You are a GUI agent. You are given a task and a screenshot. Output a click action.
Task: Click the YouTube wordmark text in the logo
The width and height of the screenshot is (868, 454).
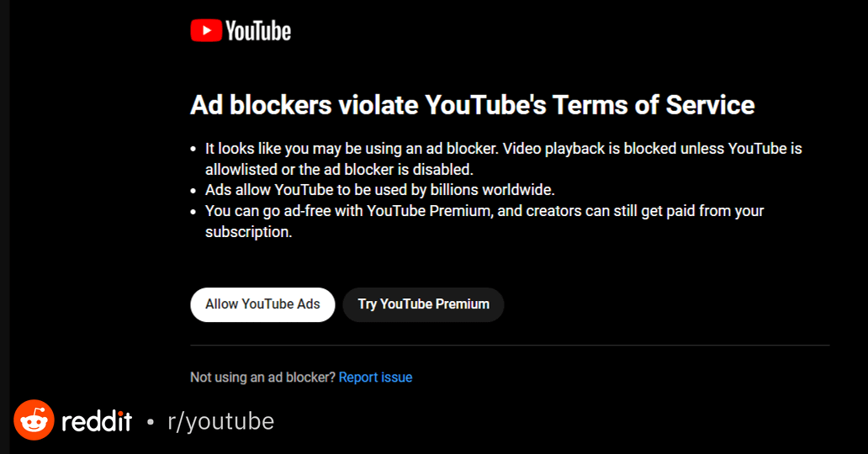(x=258, y=32)
